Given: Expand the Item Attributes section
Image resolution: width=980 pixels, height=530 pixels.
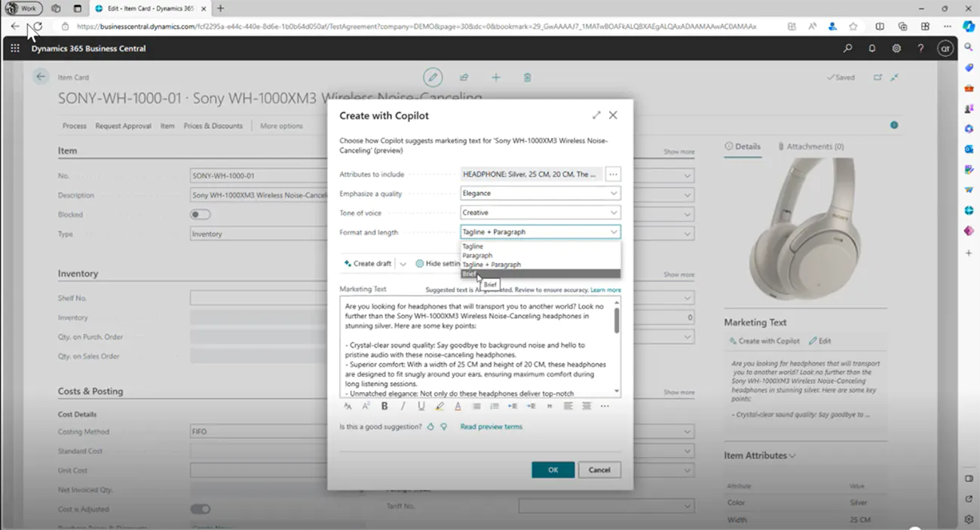Looking at the screenshot, I should coord(759,455).
